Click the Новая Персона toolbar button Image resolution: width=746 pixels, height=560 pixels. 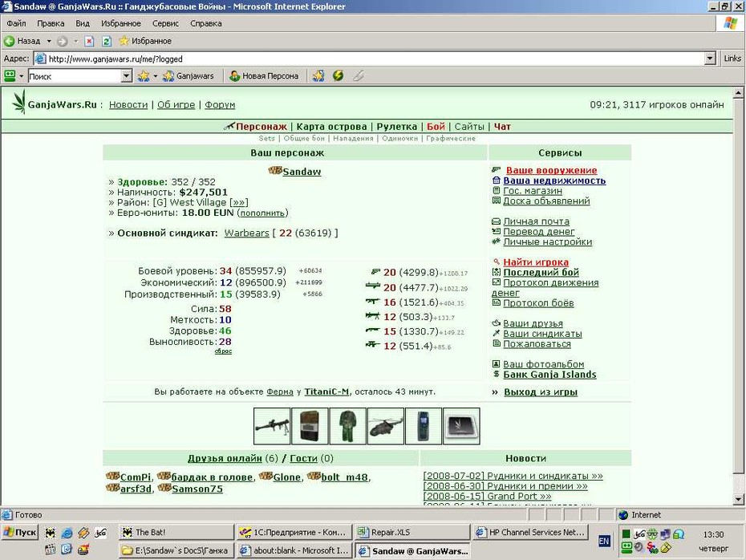tap(264, 75)
